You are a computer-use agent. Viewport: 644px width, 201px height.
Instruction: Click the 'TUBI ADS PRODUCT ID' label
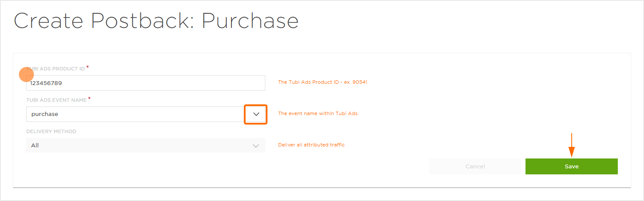coord(55,69)
